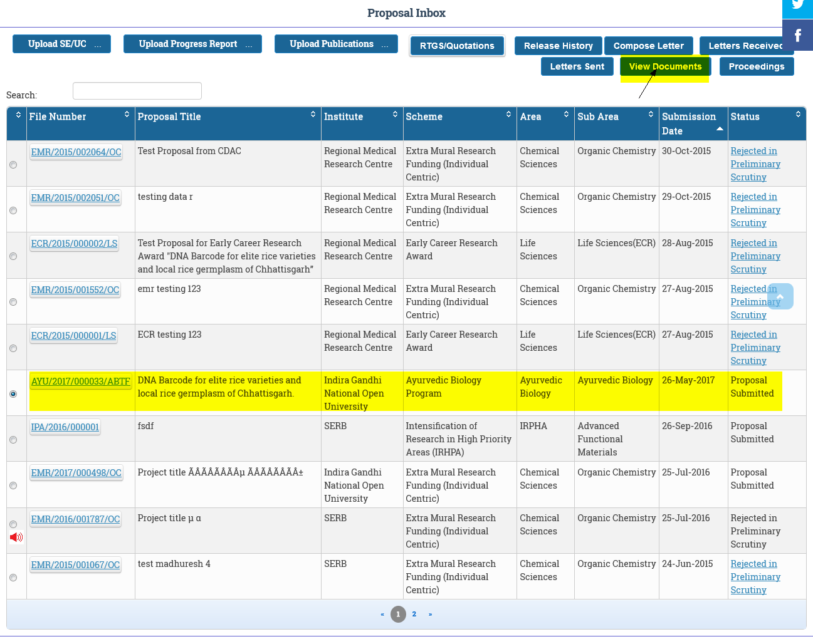Open Rejected status link for 28-Aug-2015 row
The height and width of the screenshot is (644, 813).
[x=755, y=256]
